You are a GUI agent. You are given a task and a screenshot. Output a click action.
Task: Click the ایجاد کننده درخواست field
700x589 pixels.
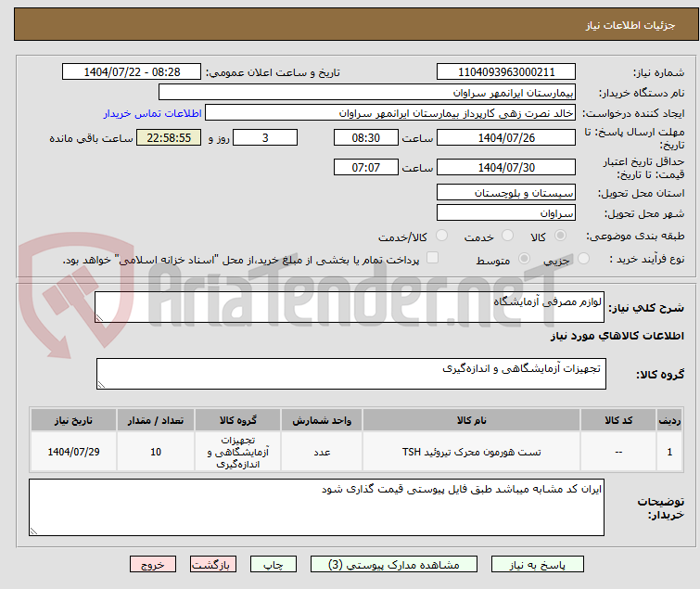tap(390, 113)
